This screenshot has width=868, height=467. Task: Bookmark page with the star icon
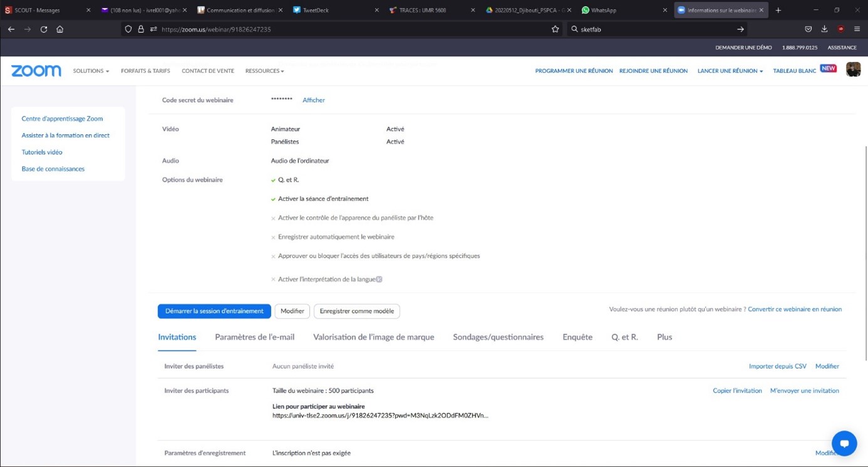(x=555, y=29)
